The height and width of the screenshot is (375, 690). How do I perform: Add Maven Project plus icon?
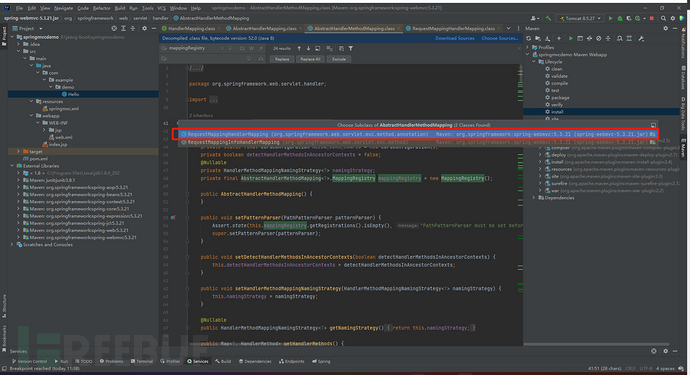point(559,38)
